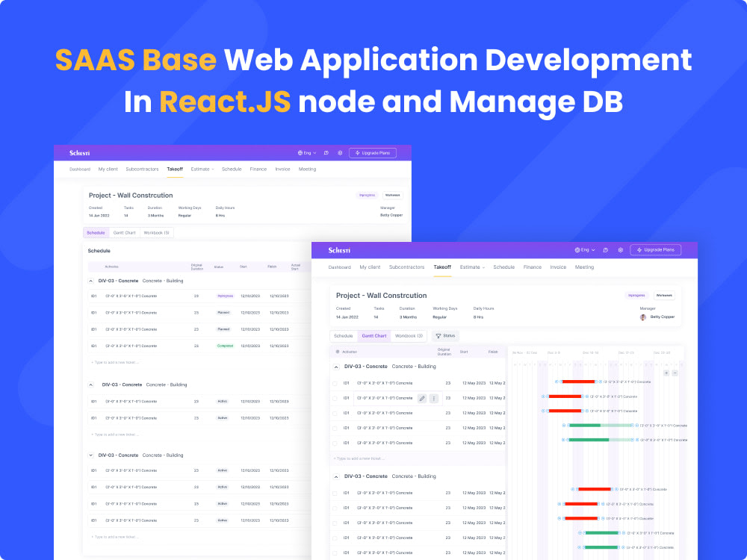This screenshot has height=560, width=747.
Task: Collapse the first DIV-03 Concrete group in Schedule window
Action: click(90, 281)
